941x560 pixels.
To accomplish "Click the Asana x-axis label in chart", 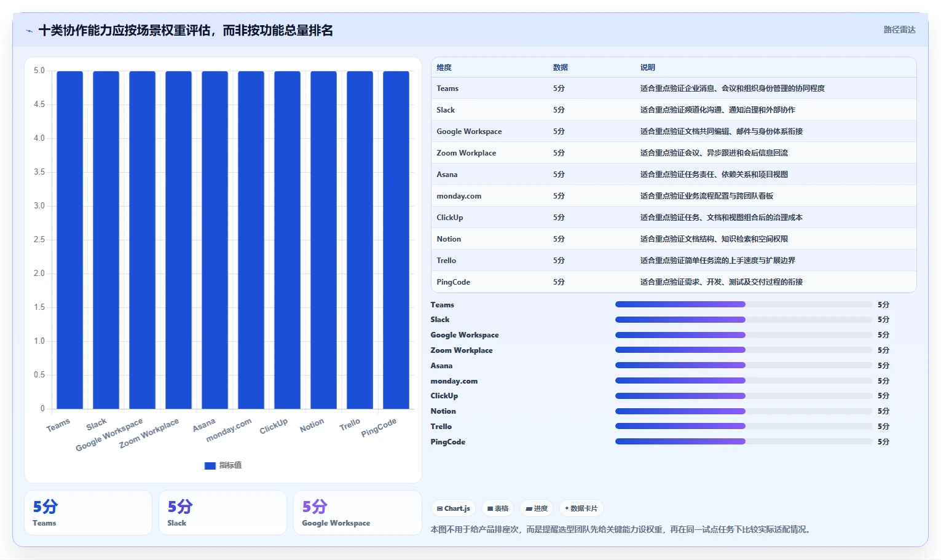I will click(x=204, y=425).
